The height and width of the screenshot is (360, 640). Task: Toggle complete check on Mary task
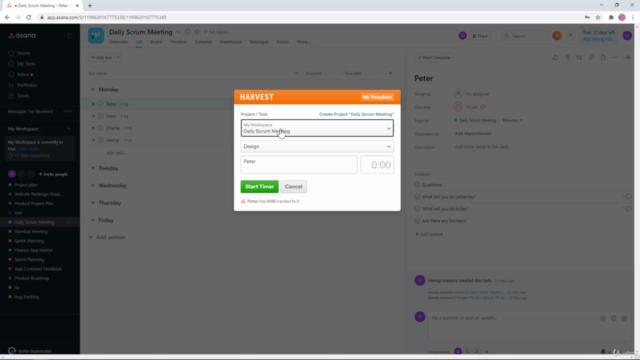pos(101,116)
